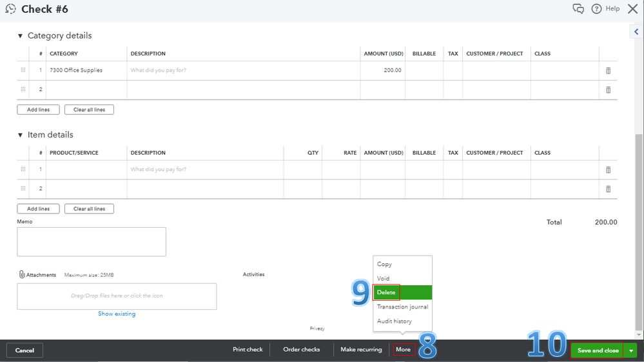Grab drag handle of item row 2

pos(23,188)
